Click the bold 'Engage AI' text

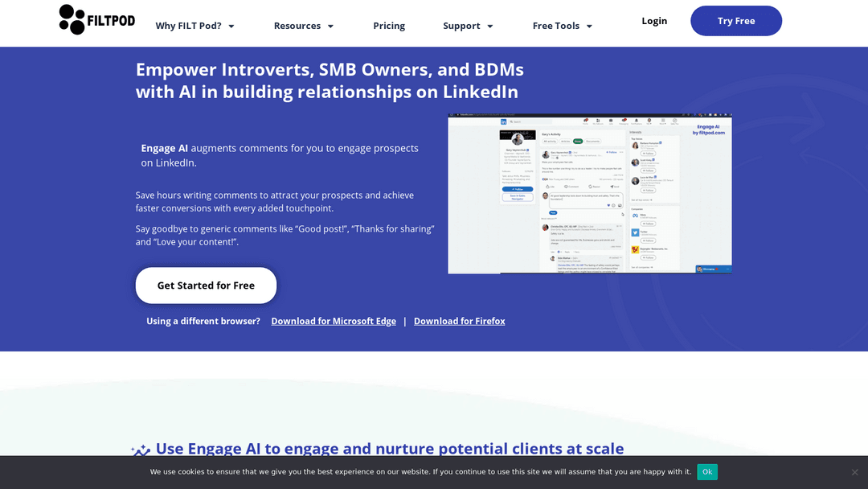pos(165,149)
